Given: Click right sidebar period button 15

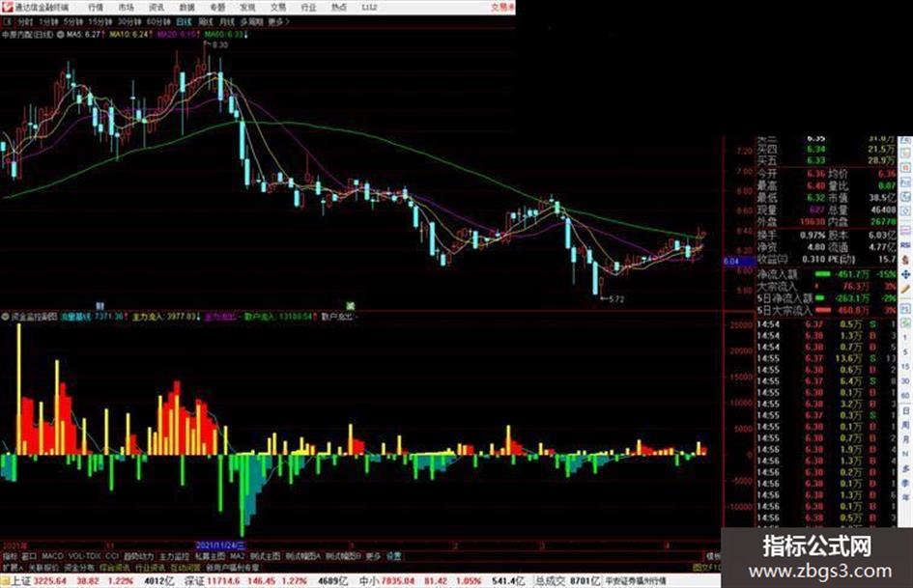Looking at the screenshot, I should pyautogui.click(x=905, y=366).
